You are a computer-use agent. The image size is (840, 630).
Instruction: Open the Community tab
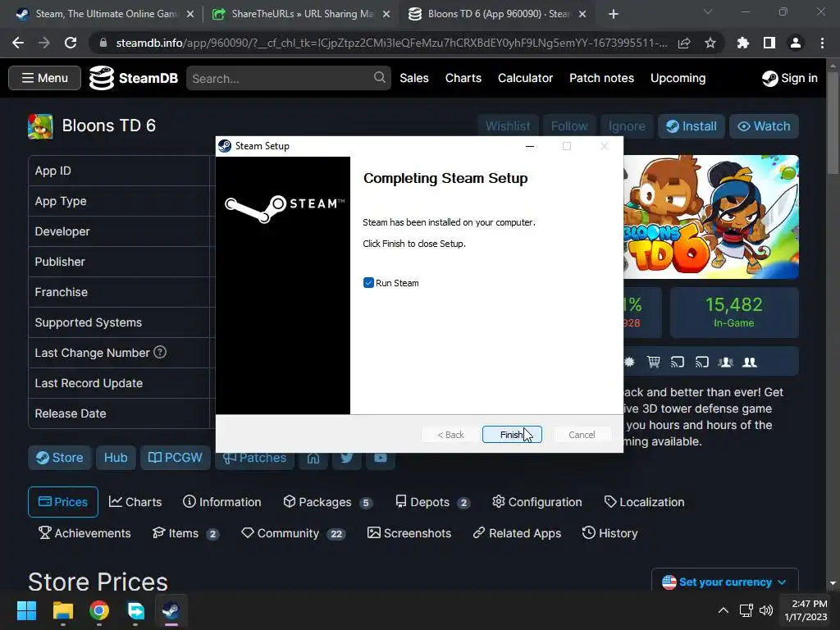click(293, 533)
